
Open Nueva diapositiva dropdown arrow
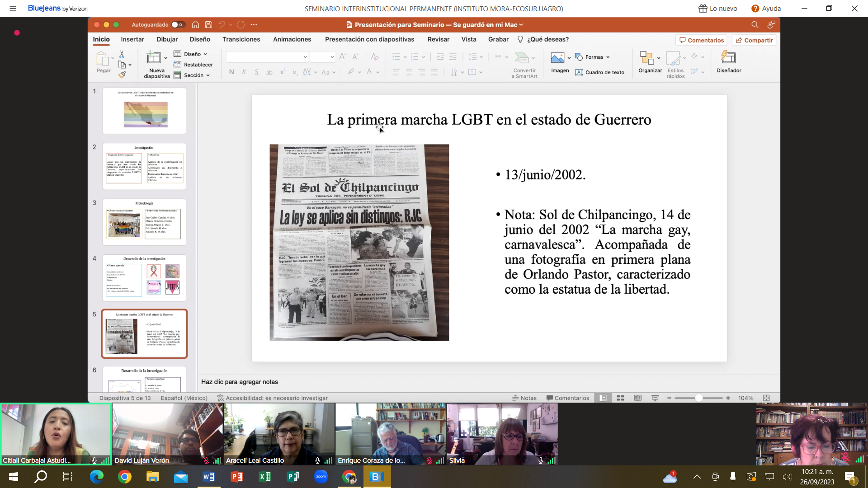(165, 58)
